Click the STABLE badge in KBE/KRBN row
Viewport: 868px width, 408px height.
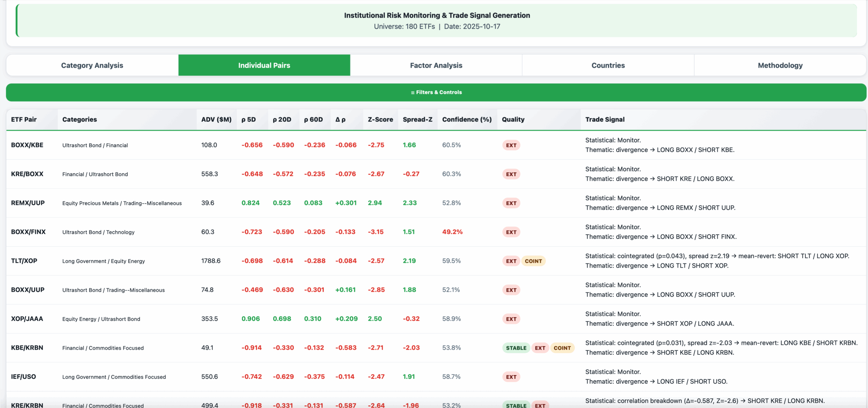click(516, 348)
